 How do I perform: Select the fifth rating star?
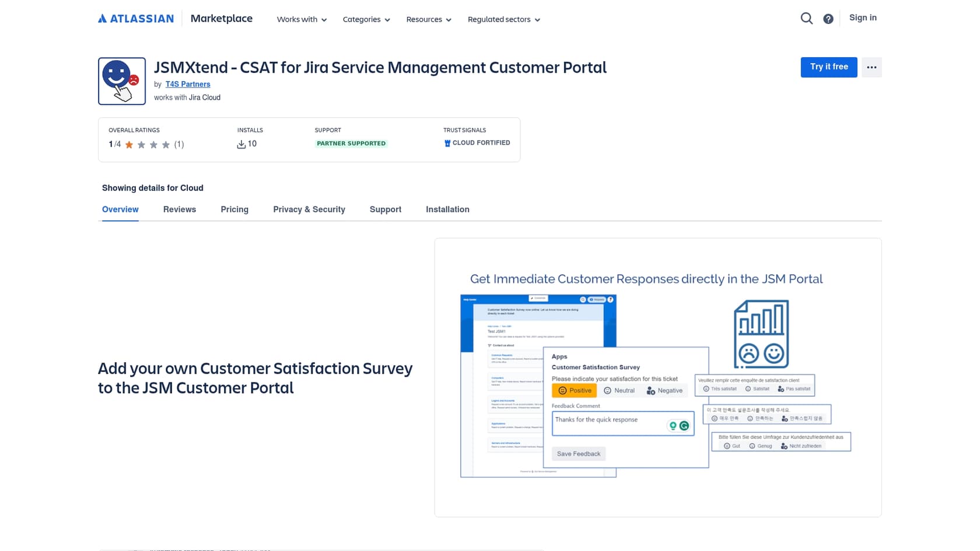(166, 144)
